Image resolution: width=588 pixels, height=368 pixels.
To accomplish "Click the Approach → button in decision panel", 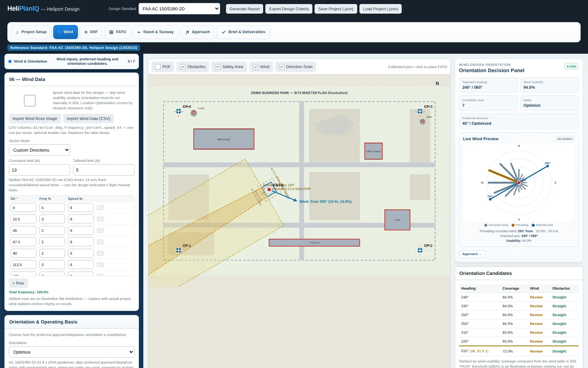I will pyautogui.click(x=472, y=254).
